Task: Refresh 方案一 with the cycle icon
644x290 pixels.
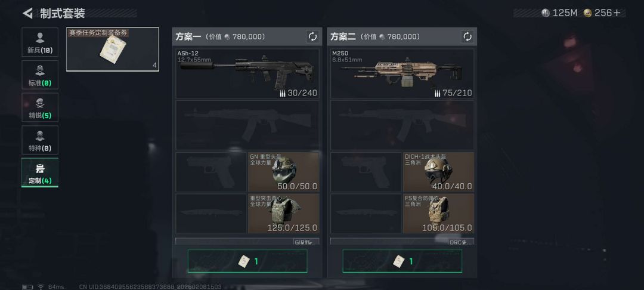Action: click(x=313, y=36)
